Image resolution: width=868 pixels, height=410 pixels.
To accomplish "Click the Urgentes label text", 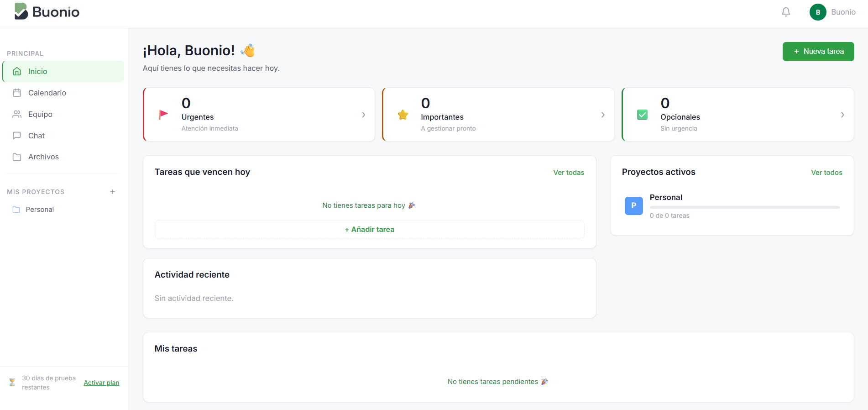I will click(x=198, y=117).
